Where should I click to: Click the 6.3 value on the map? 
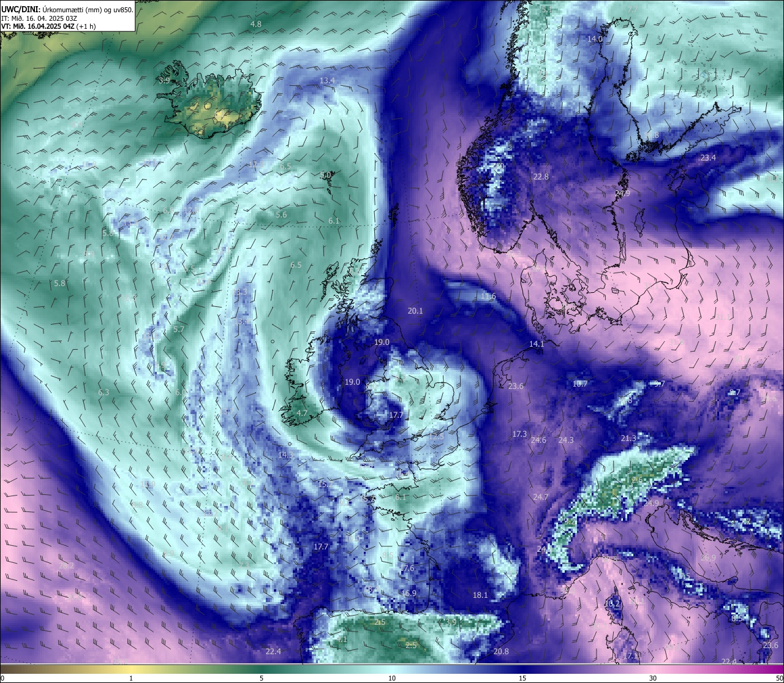coord(104,392)
